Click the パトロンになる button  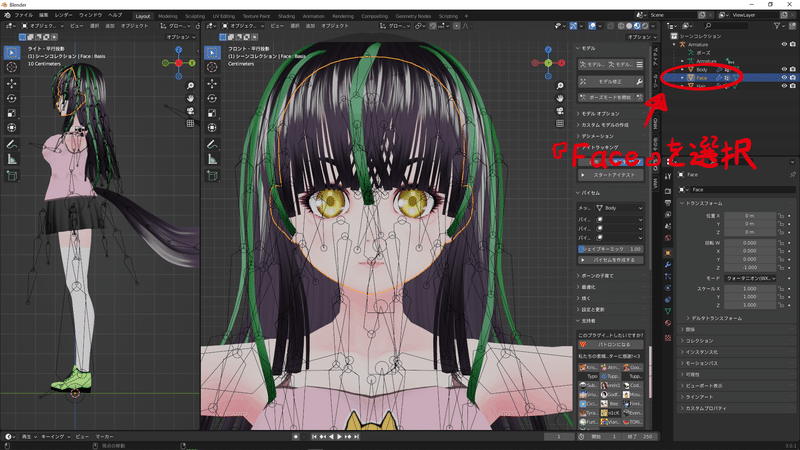tap(611, 344)
